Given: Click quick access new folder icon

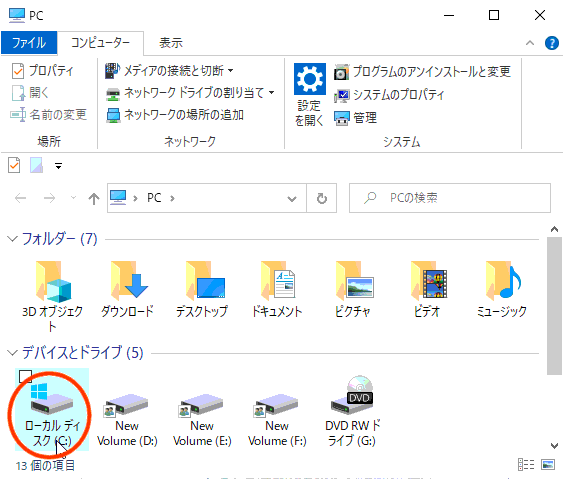Looking at the screenshot, I should click(36, 165).
